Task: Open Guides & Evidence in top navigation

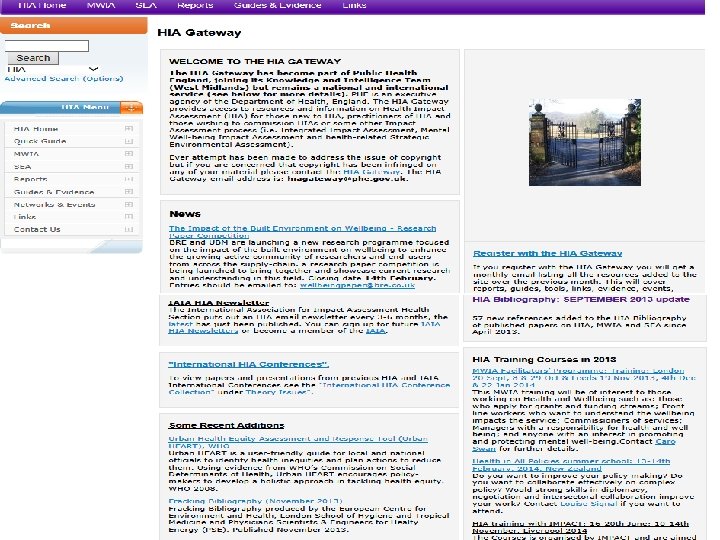Action: (x=277, y=5)
